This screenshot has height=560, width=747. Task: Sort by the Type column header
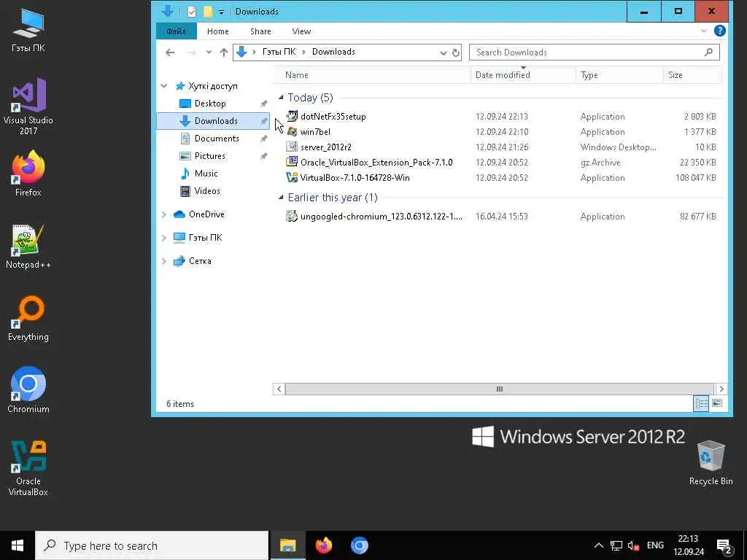[619, 75]
